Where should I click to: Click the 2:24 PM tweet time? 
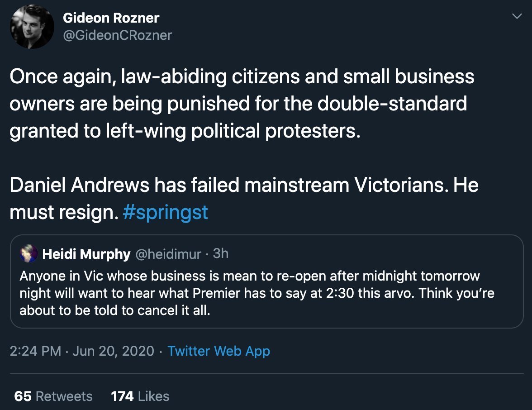35,351
